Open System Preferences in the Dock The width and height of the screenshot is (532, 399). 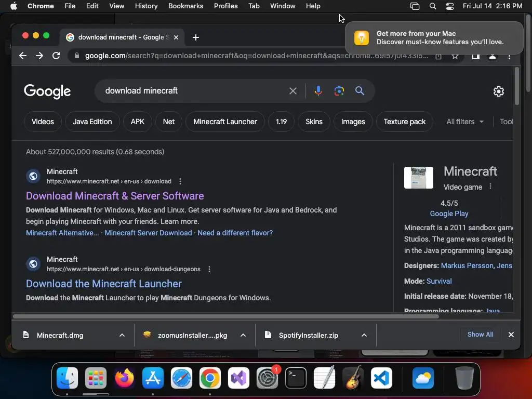(x=267, y=378)
